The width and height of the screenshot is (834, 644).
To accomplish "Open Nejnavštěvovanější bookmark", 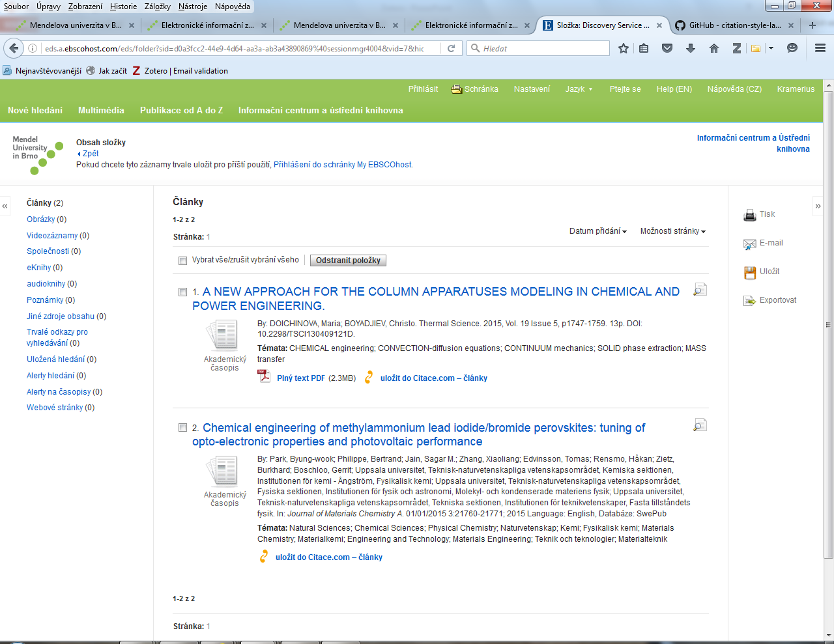I will pos(42,71).
